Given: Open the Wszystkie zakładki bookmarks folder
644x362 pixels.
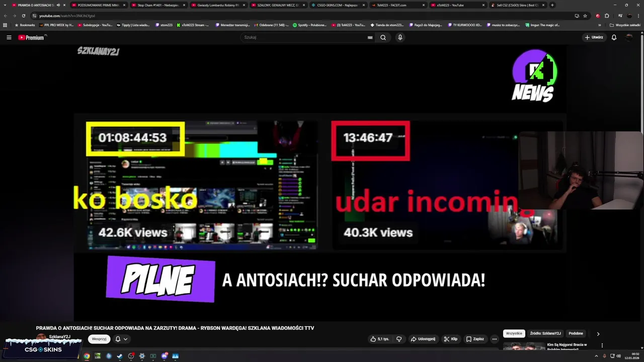Looking at the screenshot, I should tap(625, 25).
